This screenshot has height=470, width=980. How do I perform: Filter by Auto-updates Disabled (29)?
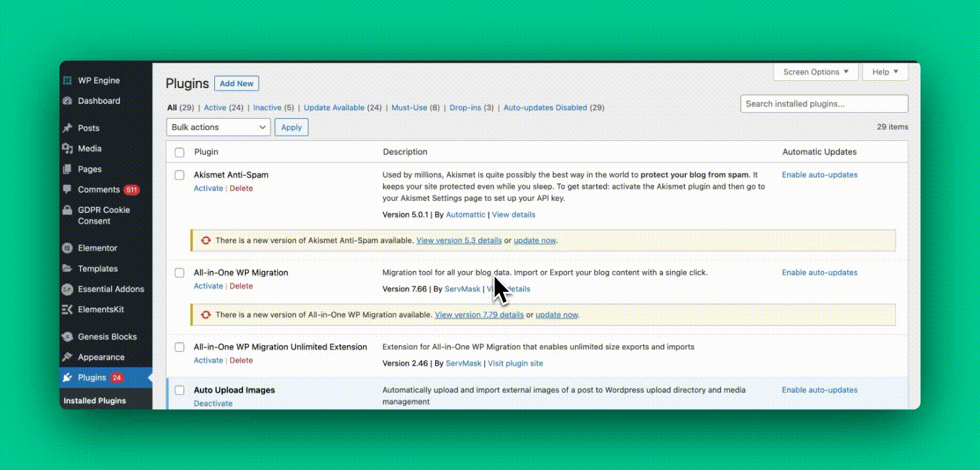tap(554, 108)
